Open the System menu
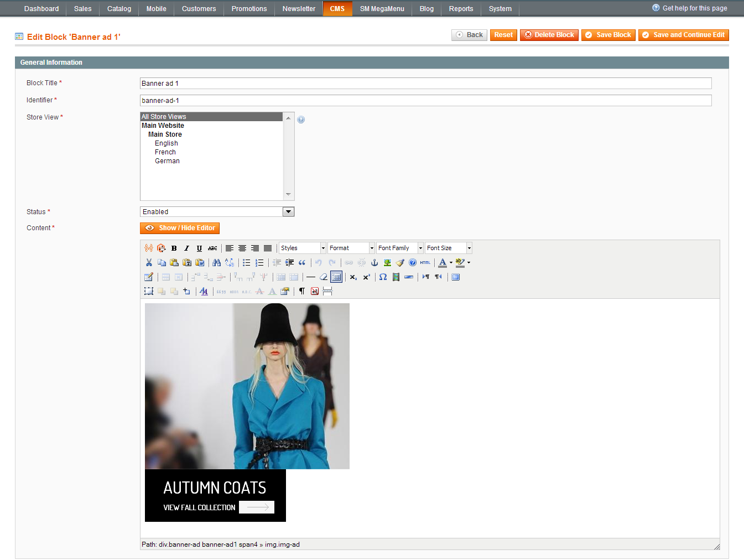 (500, 9)
